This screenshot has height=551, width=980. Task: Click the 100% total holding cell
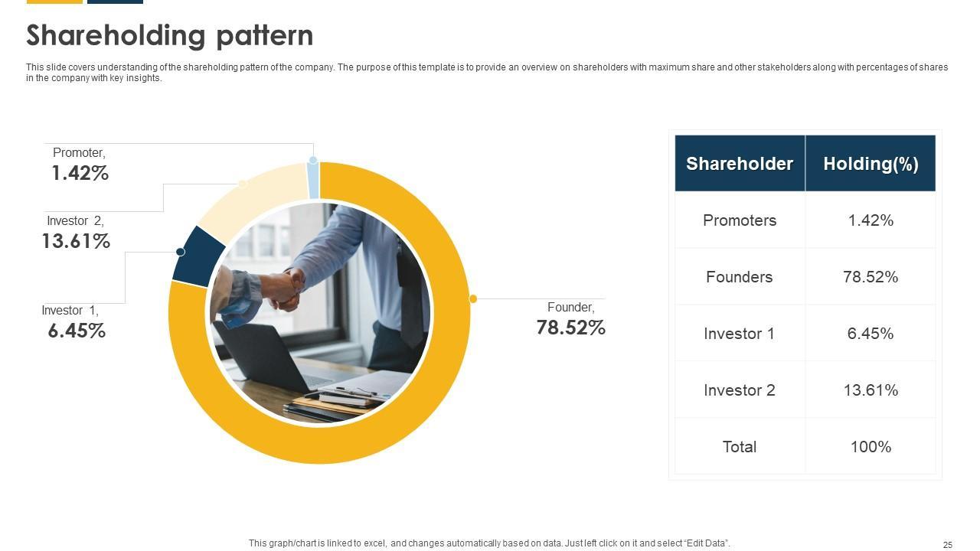pyautogui.click(x=871, y=447)
